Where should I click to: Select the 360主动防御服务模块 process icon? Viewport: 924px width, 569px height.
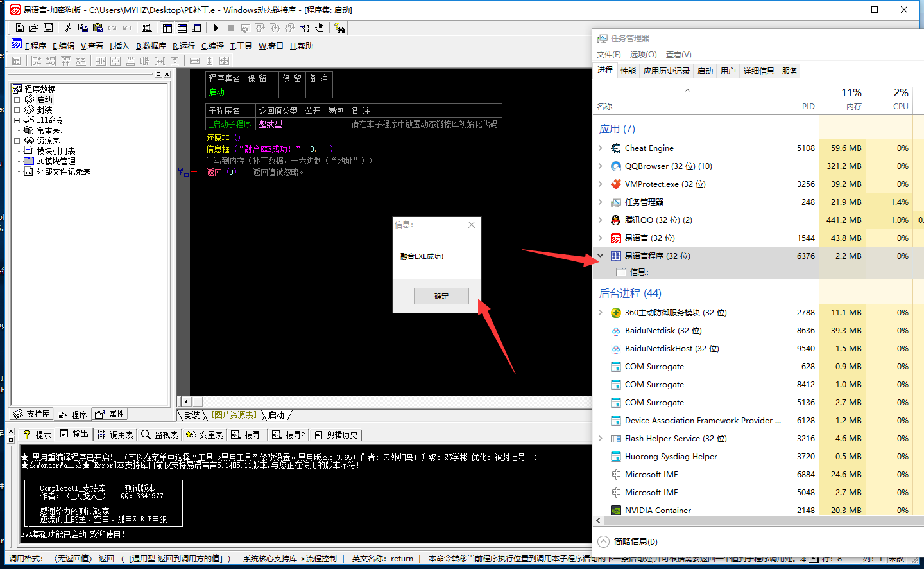coord(615,313)
